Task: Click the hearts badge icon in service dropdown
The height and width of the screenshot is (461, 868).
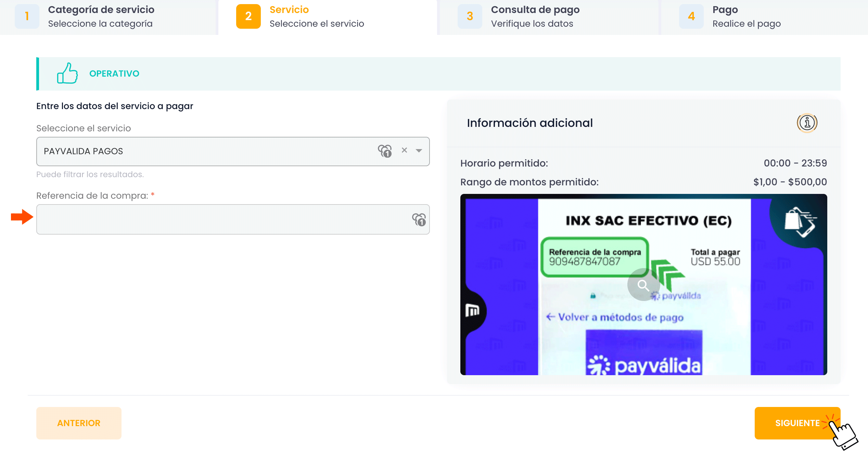Action: 385,151
